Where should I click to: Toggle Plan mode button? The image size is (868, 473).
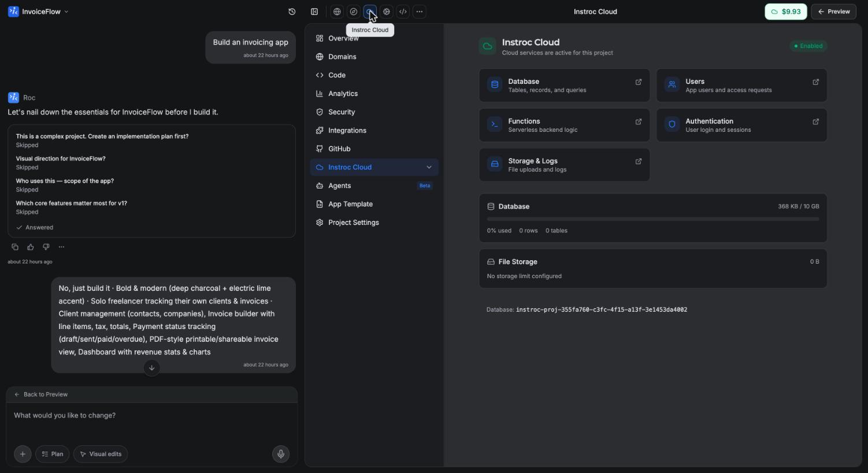pyautogui.click(x=53, y=454)
